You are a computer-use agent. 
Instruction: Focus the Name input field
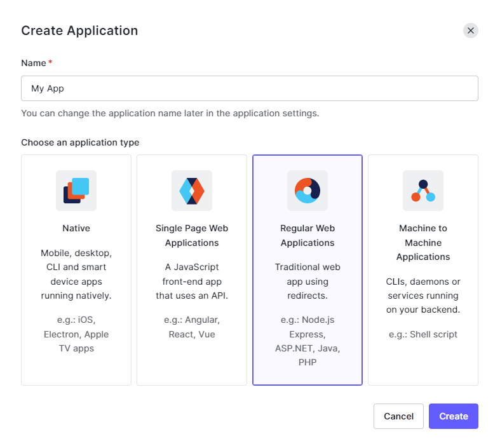[x=249, y=88]
